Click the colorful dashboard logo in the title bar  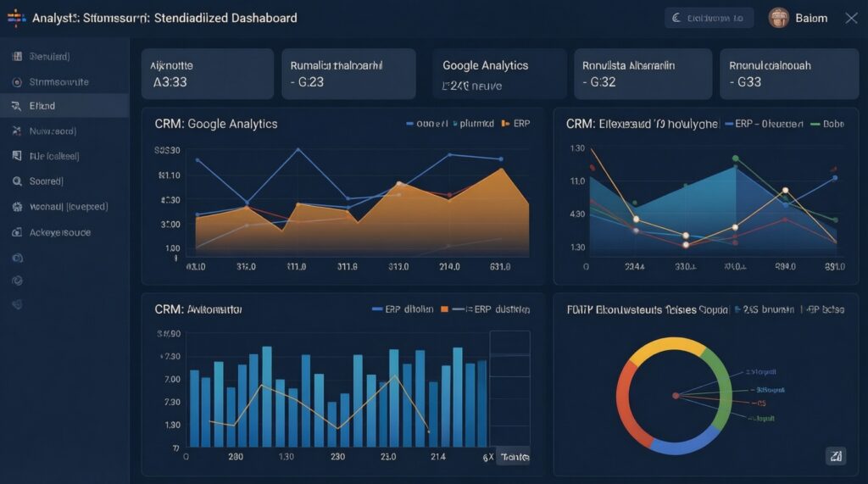pos(16,17)
